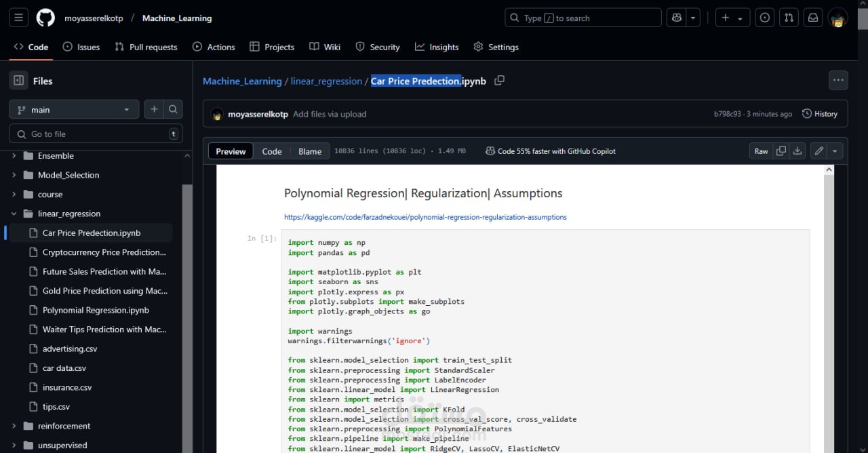The image size is (868, 453).
Task: View commit History for file
Action: 820,114
